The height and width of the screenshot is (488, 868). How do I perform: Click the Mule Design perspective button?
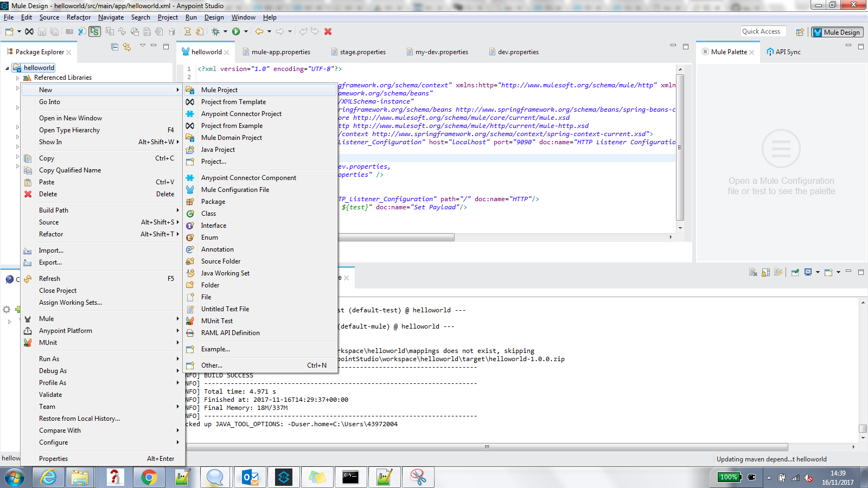[837, 32]
